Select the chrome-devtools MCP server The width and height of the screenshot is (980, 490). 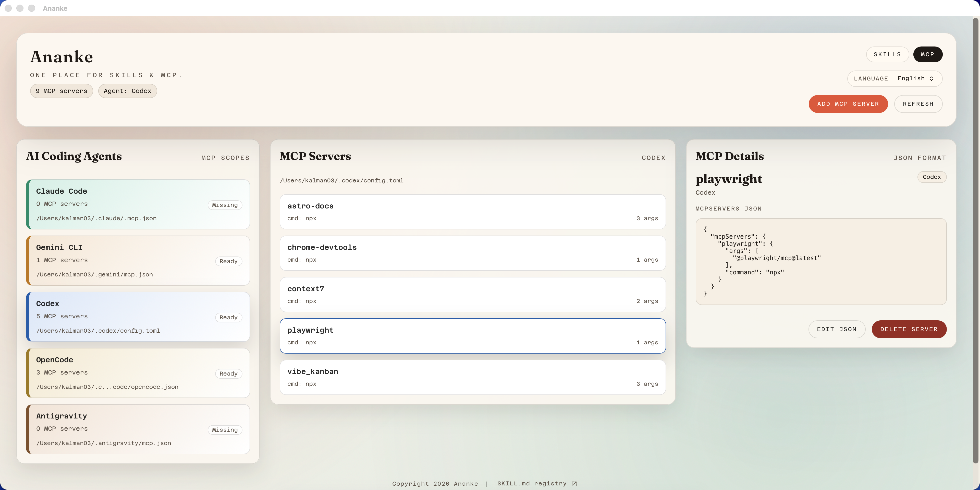[x=472, y=253]
